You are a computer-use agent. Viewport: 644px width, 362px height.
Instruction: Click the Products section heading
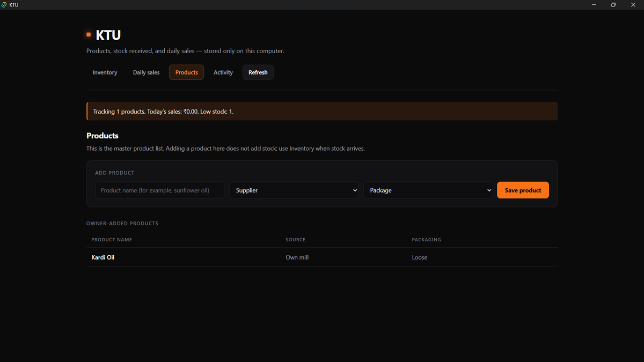pyautogui.click(x=103, y=136)
